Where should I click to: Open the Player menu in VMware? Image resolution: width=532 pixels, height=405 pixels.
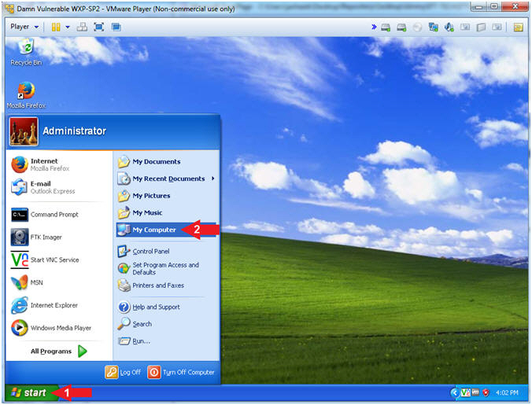click(x=24, y=27)
